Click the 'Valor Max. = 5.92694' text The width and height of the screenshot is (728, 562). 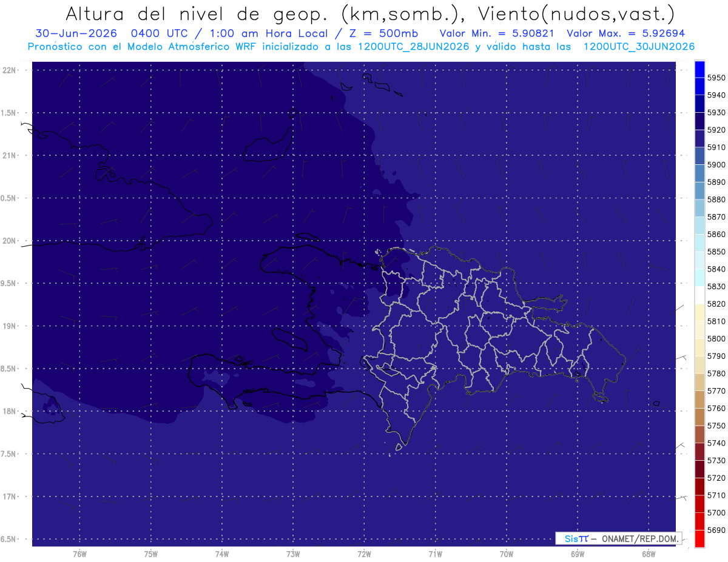(x=625, y=33)
